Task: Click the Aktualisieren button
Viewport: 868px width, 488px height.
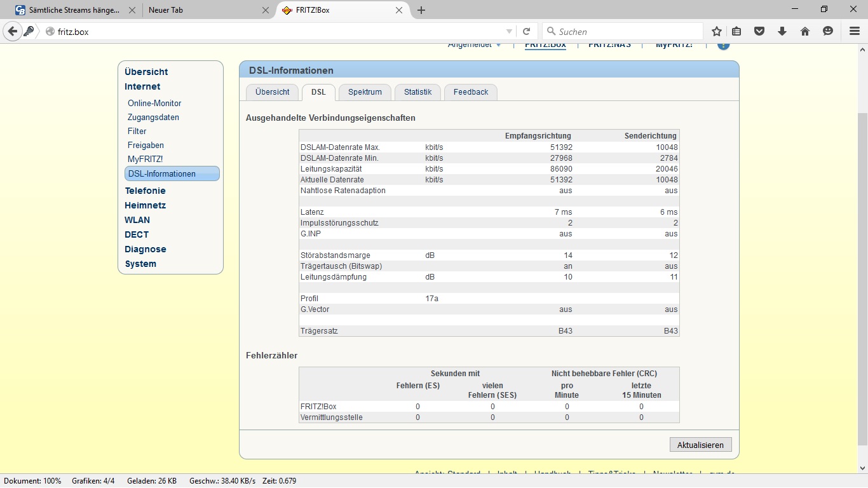Action: [700, 445]
